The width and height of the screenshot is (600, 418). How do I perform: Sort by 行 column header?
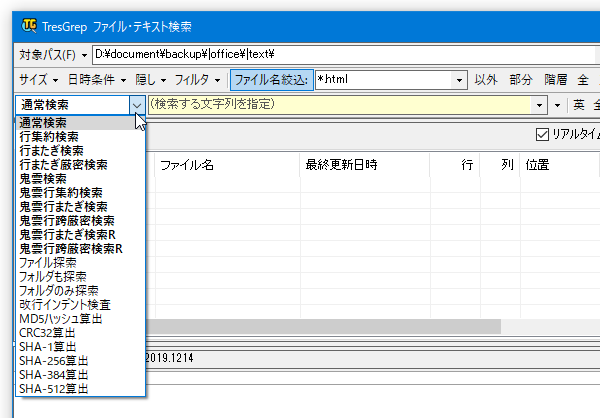pos(455,165)
